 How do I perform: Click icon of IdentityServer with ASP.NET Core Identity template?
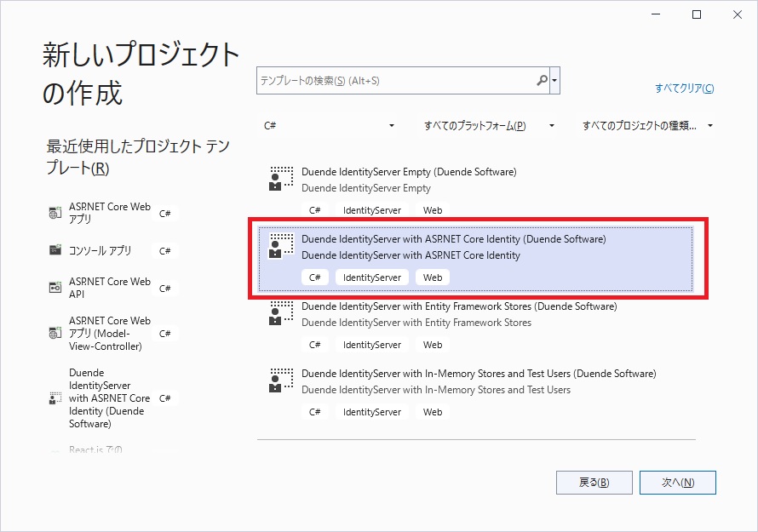tap(281, 246)
